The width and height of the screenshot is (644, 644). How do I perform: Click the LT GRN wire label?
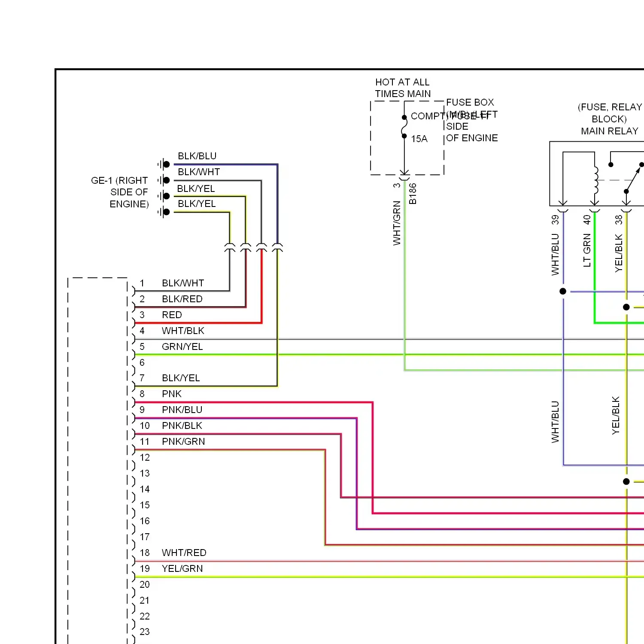click(x=586, y=250)
